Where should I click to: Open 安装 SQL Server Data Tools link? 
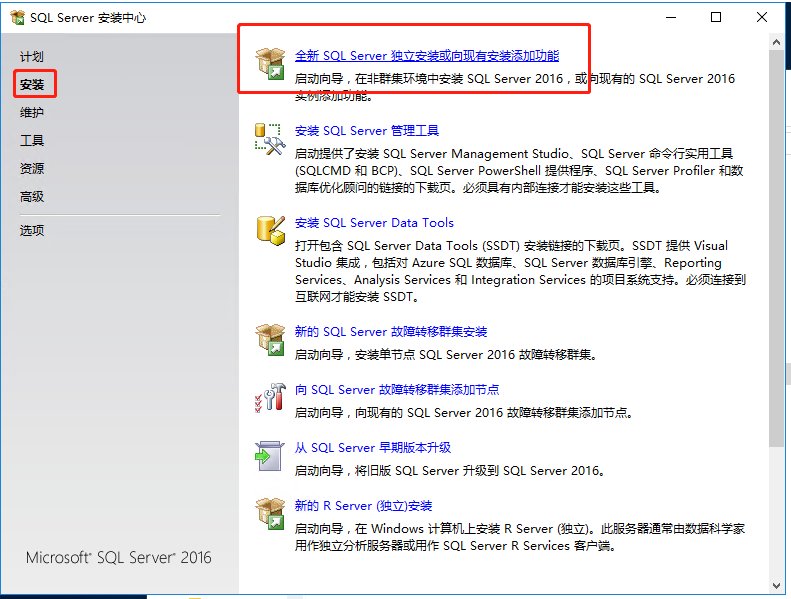374,223
